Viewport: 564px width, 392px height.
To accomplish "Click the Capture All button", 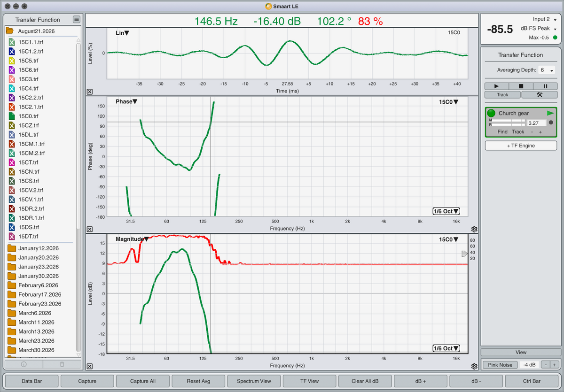I will pyautogui.click(x=143, y=381).
